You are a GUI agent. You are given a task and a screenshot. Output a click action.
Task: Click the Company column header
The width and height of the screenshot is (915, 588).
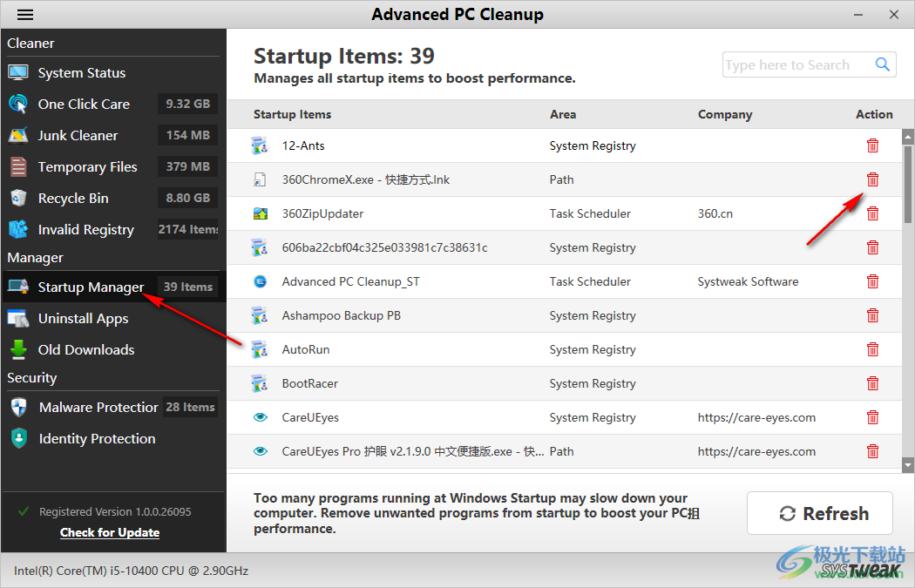pyautogui.click(x=725, y=114)
